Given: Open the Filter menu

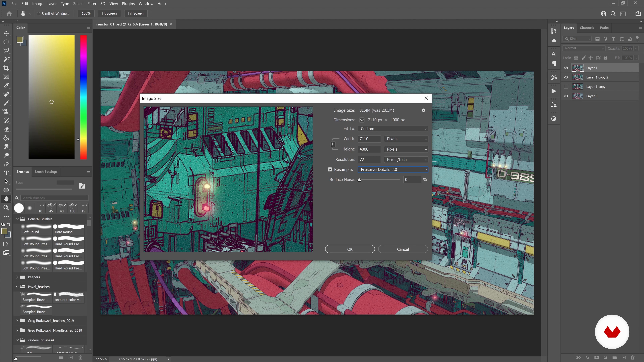Looking at the screenshot, I should (x=92, y=4).
